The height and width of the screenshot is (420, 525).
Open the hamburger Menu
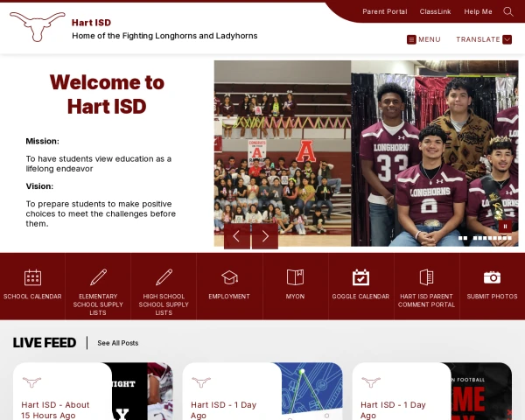[423, 39]
